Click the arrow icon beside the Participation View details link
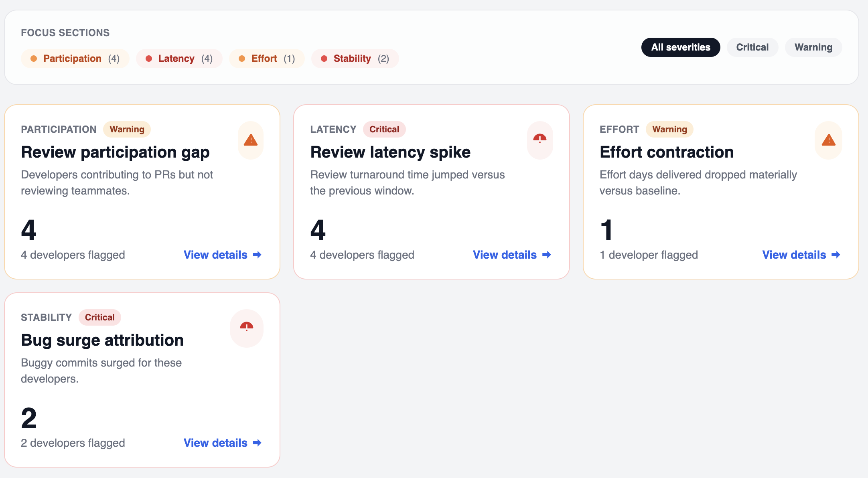The width and height of the screenshot is (868, 478). (257, 255)
